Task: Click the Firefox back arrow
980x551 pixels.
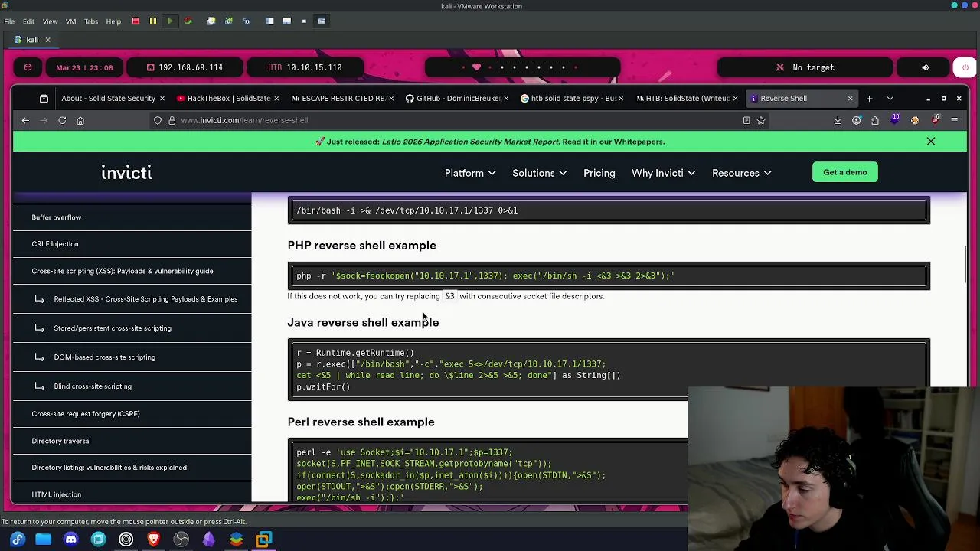Action: point(25,120)
